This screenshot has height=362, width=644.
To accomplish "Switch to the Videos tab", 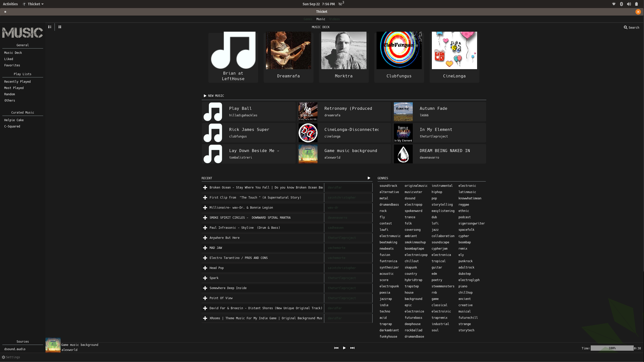I will tap(334, 19).
